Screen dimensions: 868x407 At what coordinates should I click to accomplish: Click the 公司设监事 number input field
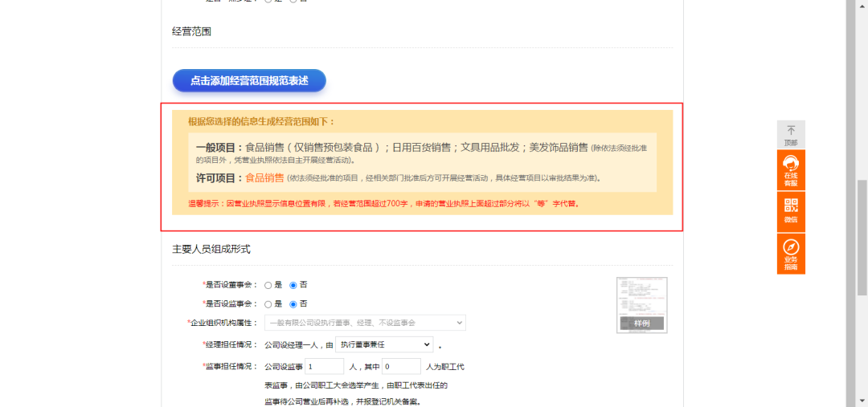(x=325, y=366)
